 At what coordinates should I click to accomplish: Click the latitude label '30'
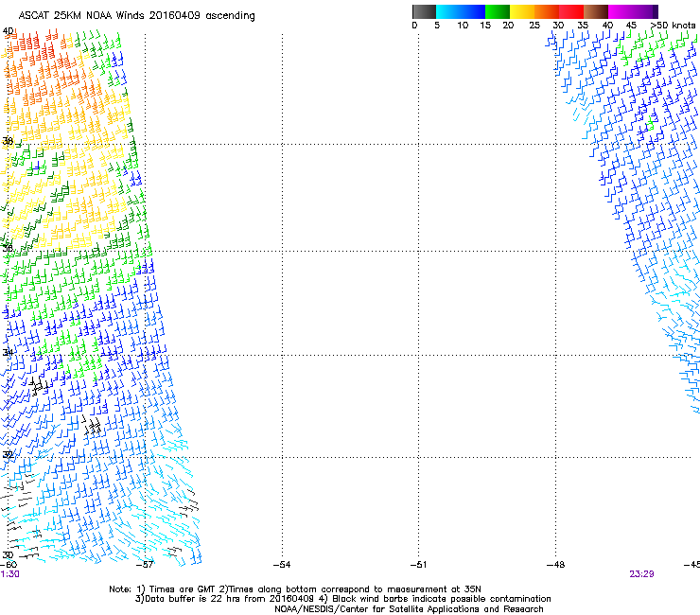click(8, 555)
